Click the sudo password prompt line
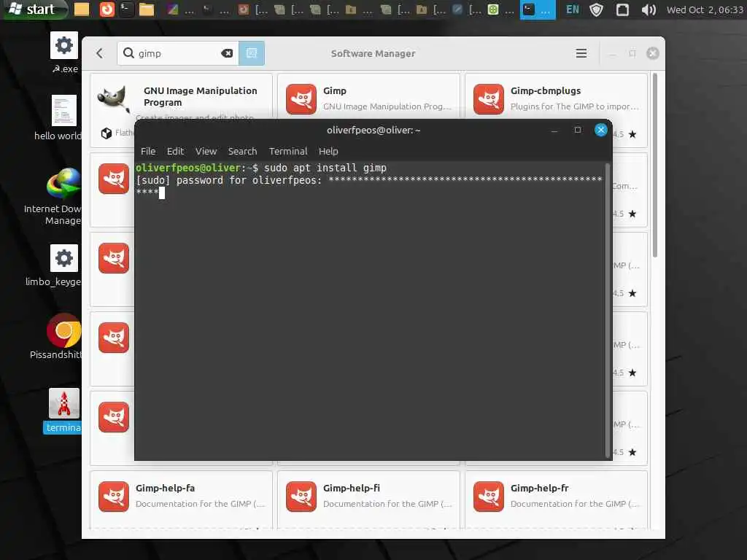This screenshot has height=560, width=747. (x=368, y=180)
